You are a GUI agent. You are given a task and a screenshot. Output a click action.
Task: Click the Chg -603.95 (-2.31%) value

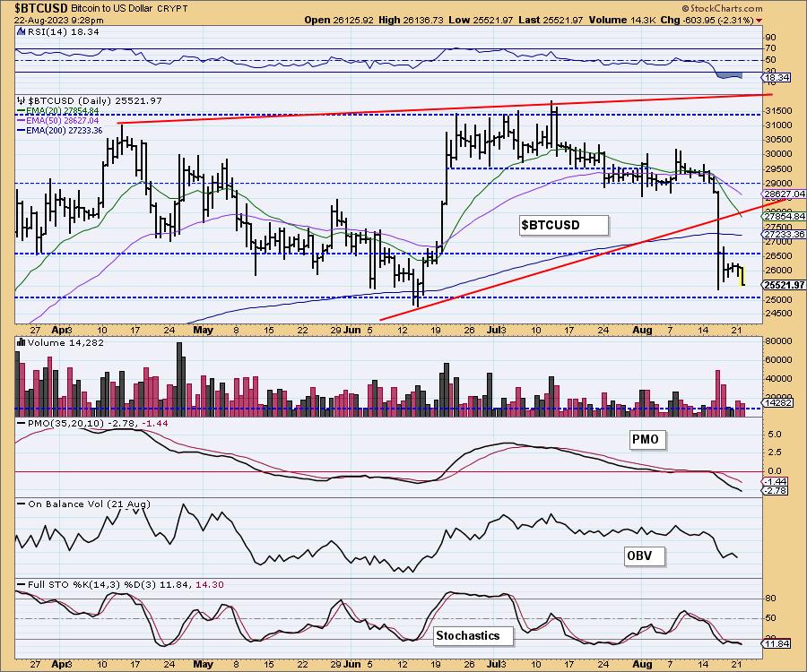point(707,20)
